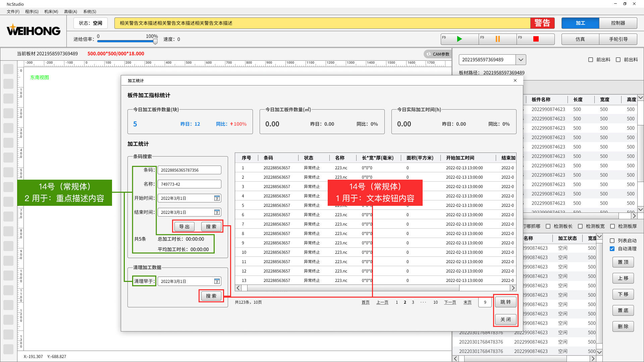Click the 上移 button
The width and height of the screenshot is (644, 362).
point(623,278)
